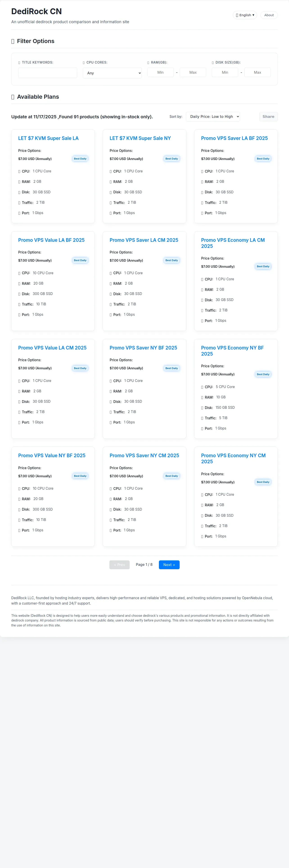Open LET $7 KVM Super Sale LA plan
This screenshot has height=868, width=289.
click(48, 138)
